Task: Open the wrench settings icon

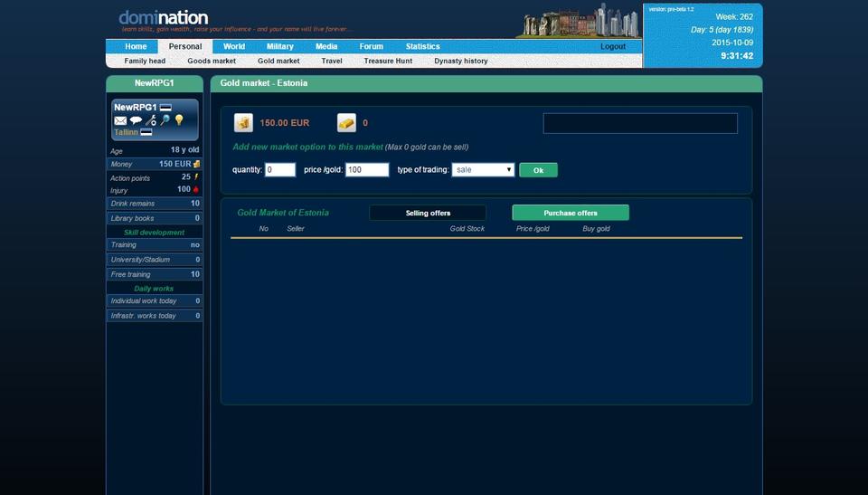Action: point(151,120)
